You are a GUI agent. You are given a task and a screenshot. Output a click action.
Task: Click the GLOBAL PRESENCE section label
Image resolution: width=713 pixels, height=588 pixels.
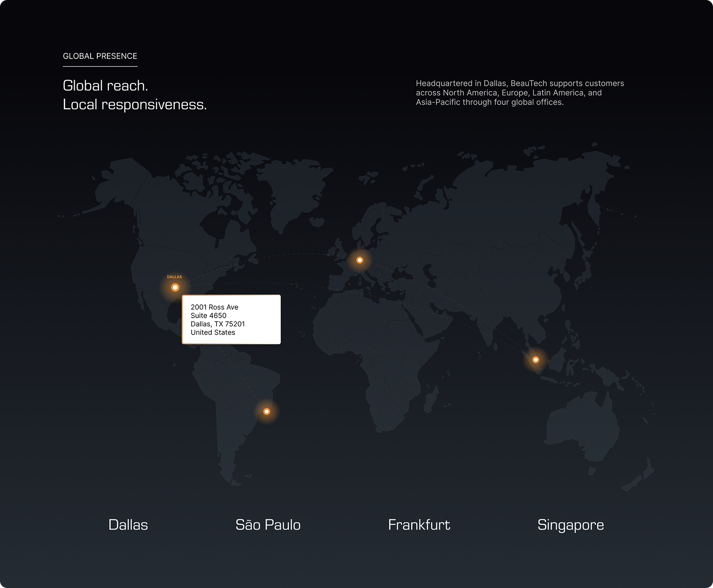point(100,56)
